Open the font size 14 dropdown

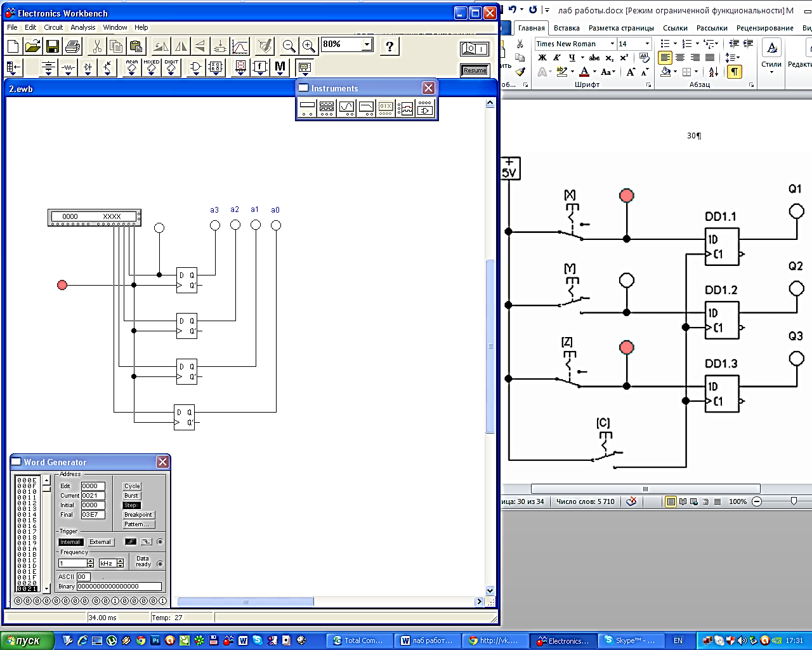(647, 44)
